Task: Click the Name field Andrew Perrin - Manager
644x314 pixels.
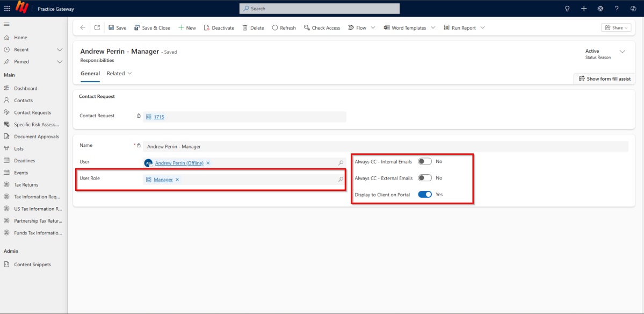Action: click(x=385, y=146)
